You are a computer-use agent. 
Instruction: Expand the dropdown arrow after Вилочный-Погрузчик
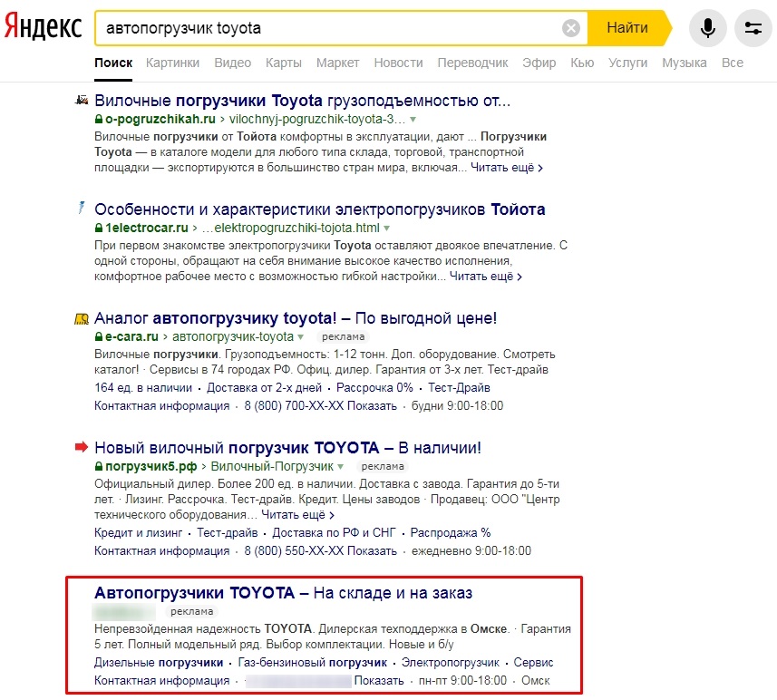[x=340, y=466]
